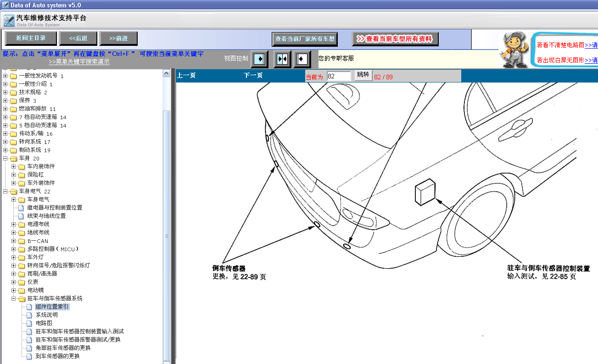Click the folder icon of 技术规格
The width and height of the screenshot is (598, 364).
(13, 92)
